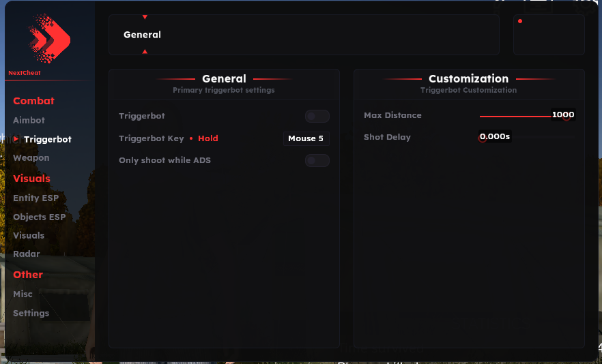The image size is (602, 364).
Task: Switch to Objects ESP page
Action: click(x=39, y=217)
